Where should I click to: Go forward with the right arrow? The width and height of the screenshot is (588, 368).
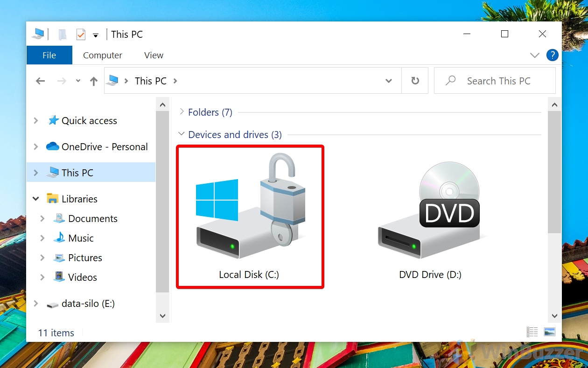(62, 81)
